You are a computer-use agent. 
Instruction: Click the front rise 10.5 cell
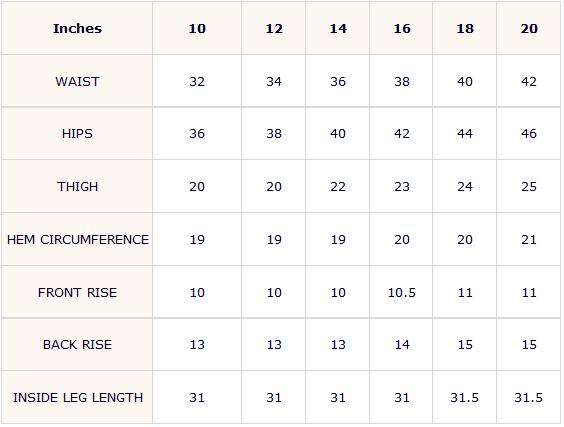pos(401,292)
